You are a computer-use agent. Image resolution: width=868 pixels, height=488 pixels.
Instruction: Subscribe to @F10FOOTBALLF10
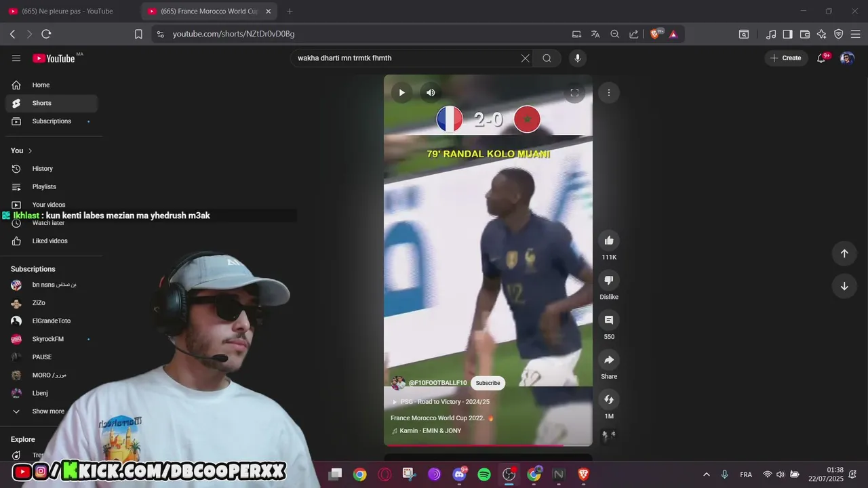(488, 383)
